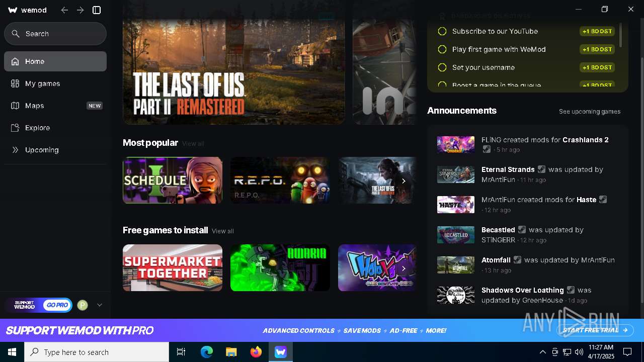Open the green Aimarin game card
This screenshot has width=644, height=362.
280,267
